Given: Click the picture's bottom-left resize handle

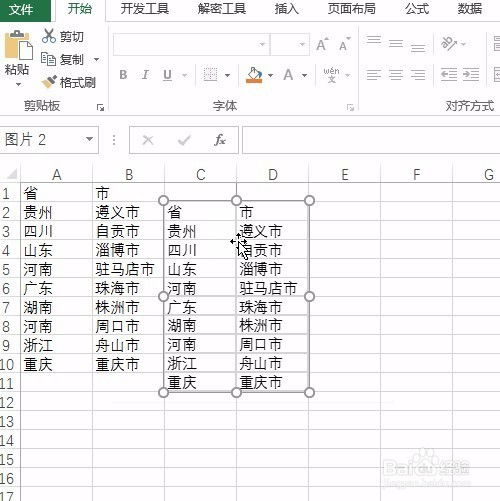Looking at the screenshot, I should [163, 393].
